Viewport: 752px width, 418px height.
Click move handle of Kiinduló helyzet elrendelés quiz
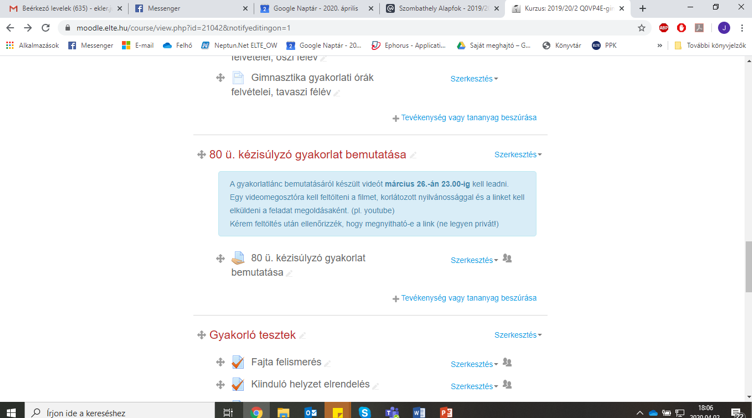tap(220, 384)
